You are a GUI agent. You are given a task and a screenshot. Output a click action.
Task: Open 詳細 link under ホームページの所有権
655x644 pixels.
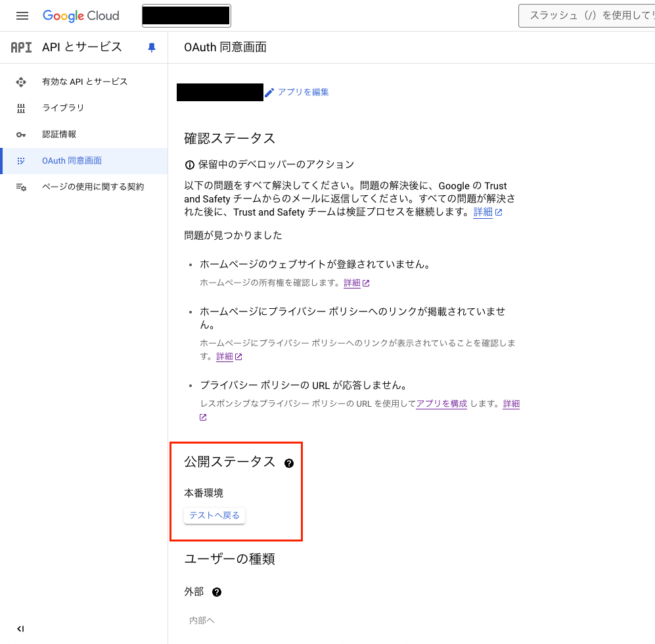(351, 283)
